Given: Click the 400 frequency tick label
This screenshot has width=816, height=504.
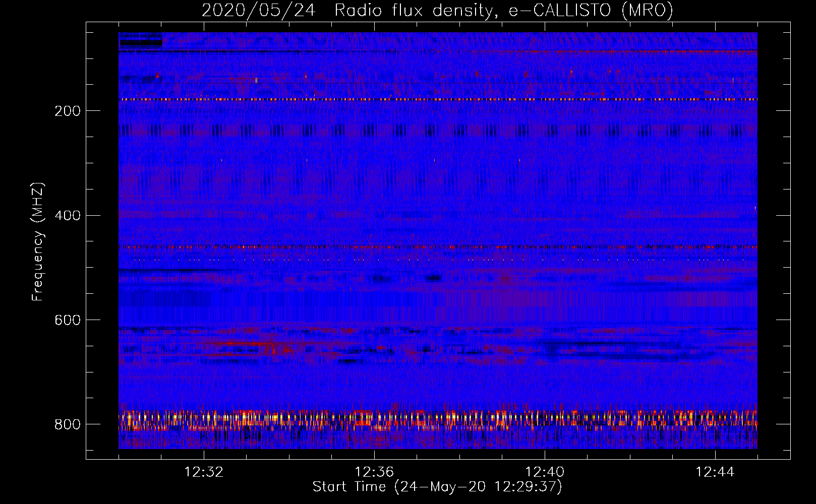Looking at the screenshot, I should tap(68, 216).
